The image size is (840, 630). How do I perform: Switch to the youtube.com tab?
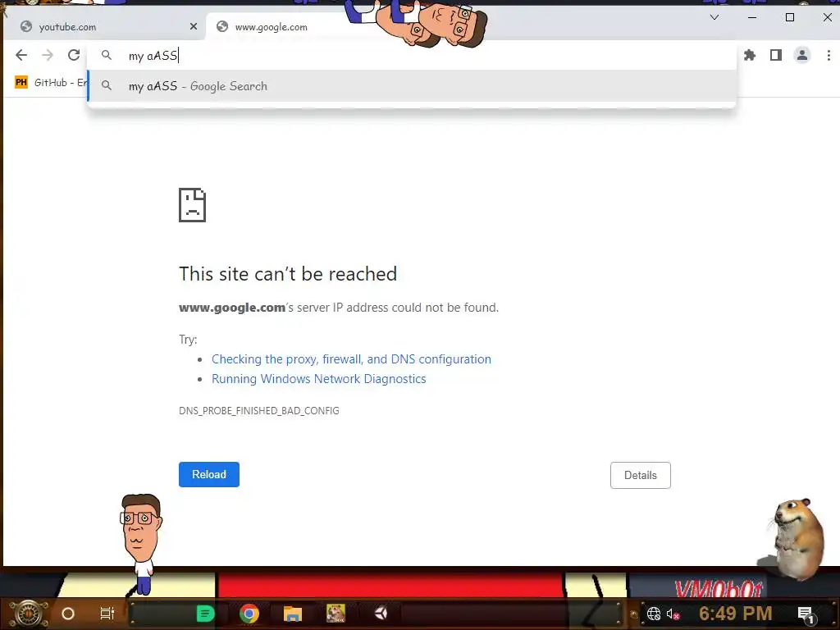(104, 27)
